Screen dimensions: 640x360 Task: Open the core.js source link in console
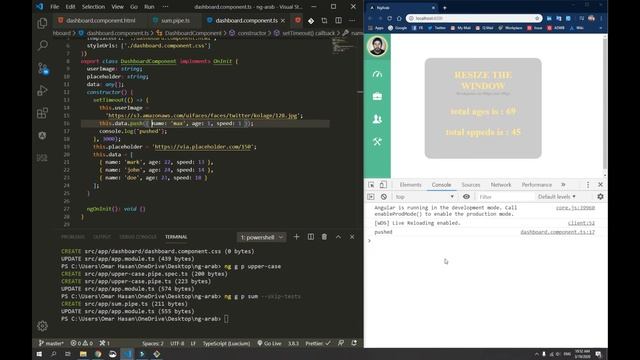click(x=575, y=208)
